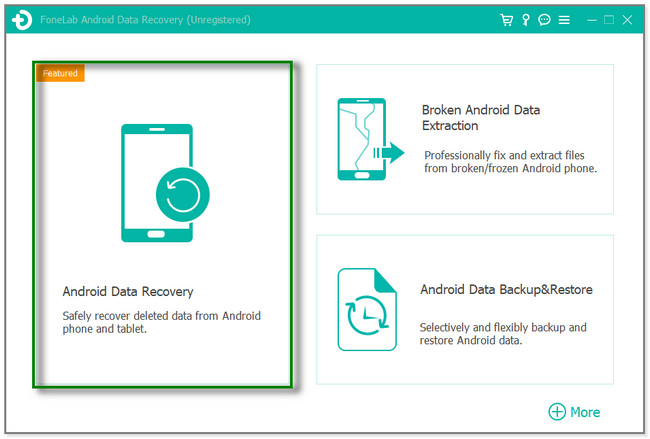Minimize the FoneLab window

point(592,20)
